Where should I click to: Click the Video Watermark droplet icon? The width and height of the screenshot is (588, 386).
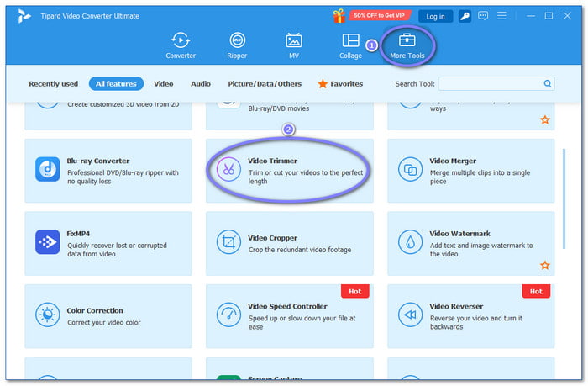click(x=410, y=242)
